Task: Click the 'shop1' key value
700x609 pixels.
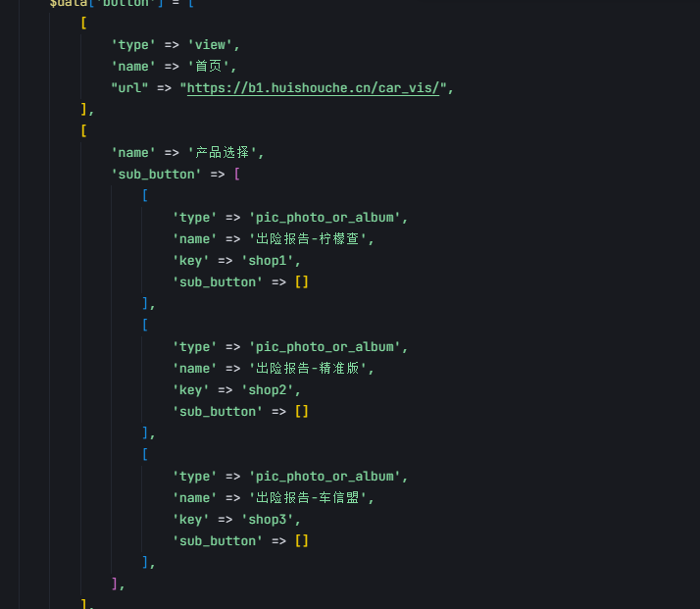Action: coord(268,260)
